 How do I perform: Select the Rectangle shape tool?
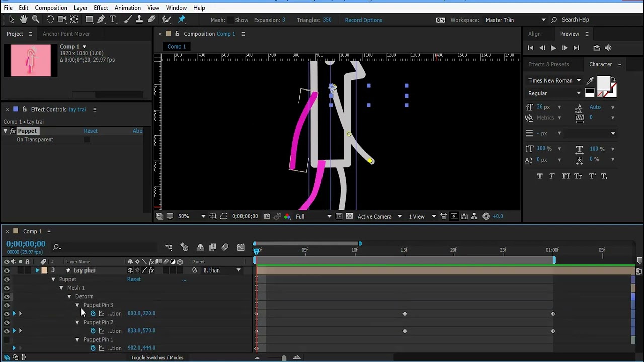[x=89, y=19]
